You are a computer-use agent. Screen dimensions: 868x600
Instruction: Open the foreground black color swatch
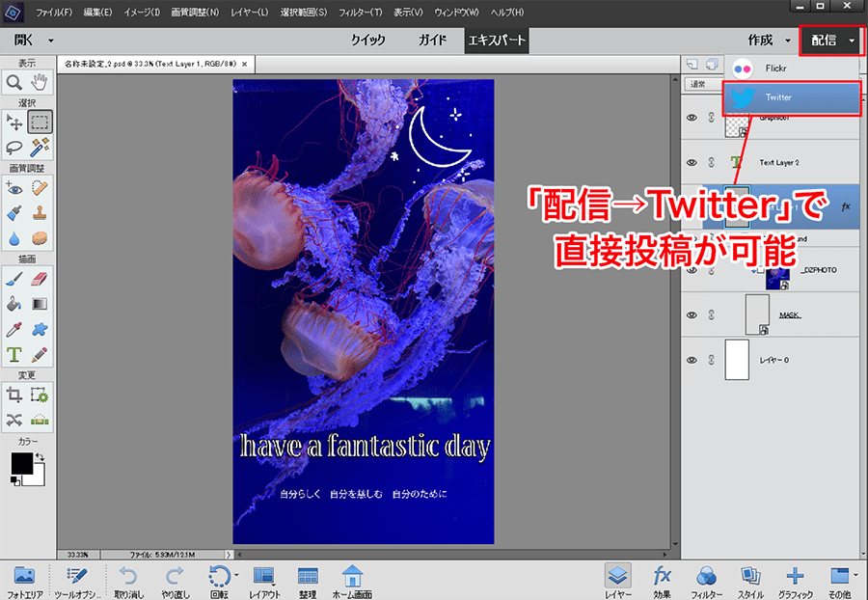(x=21, y=463)
